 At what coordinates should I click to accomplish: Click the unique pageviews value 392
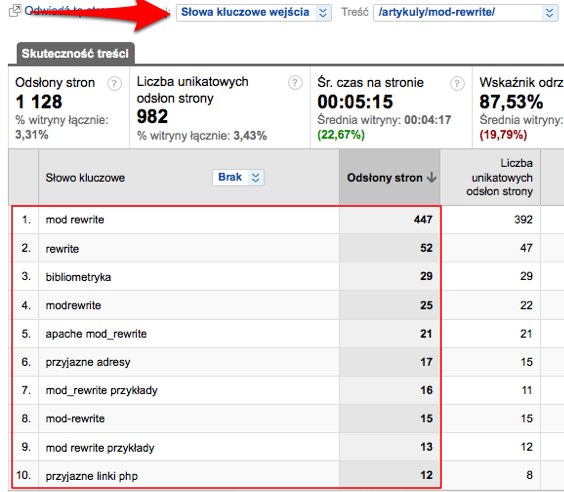point(523,219)
